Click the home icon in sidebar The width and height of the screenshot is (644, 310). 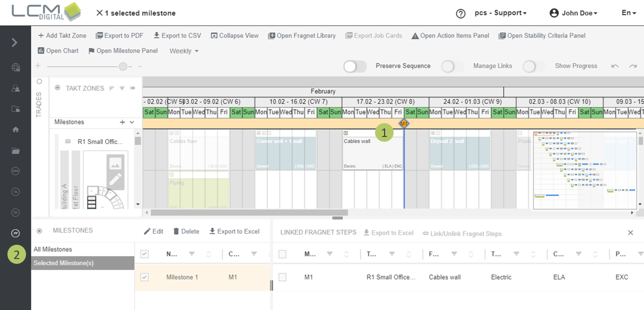tap(15, 130)
